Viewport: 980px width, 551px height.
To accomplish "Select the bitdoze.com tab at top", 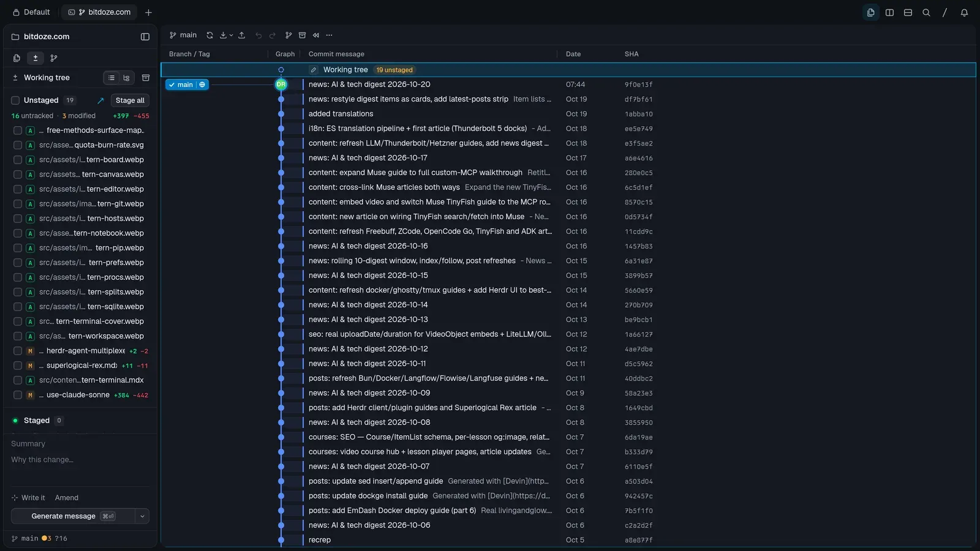I will click(x=100, y=12).
